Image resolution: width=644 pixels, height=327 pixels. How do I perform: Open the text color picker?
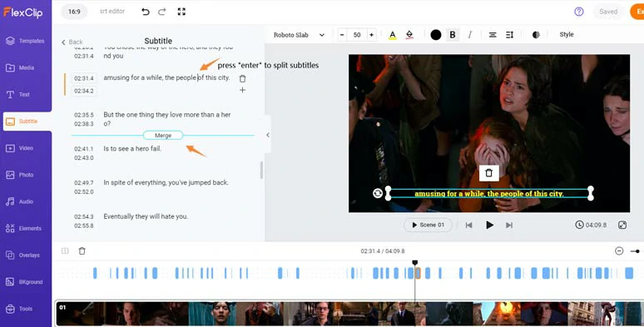pyautogui.click(x=393, y=35)
